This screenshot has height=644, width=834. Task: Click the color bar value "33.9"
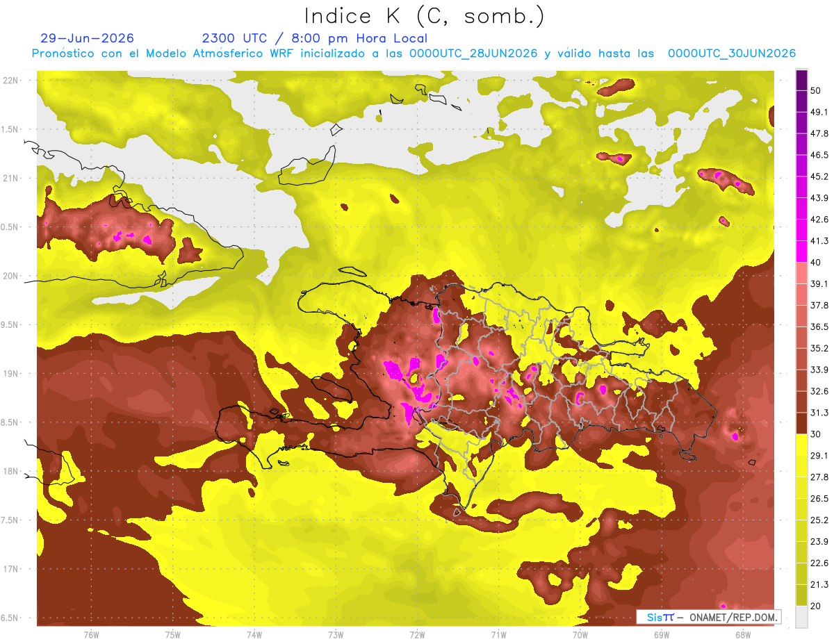tap(820, 370)
